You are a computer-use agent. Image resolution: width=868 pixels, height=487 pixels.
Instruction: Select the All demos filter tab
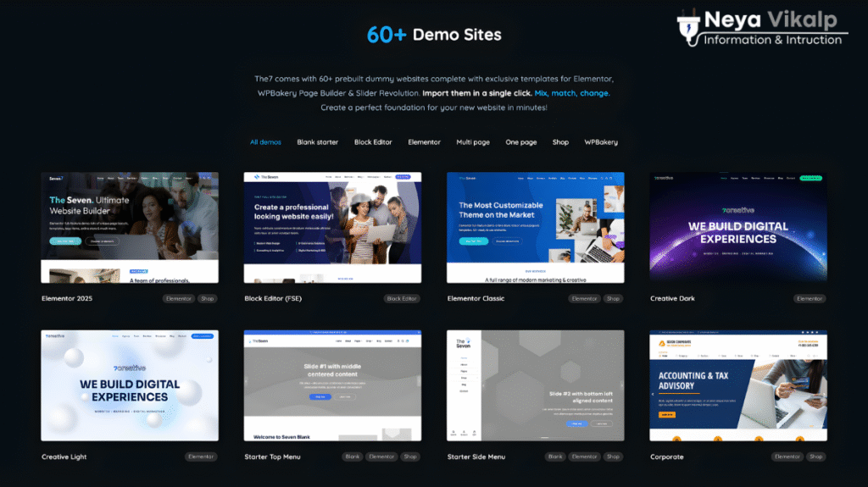(265, 142)
